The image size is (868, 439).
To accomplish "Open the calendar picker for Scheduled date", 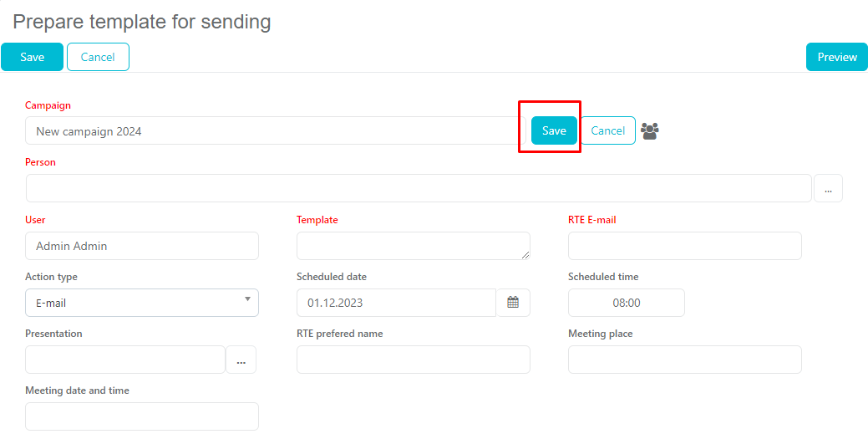I will tap(513, 303).
